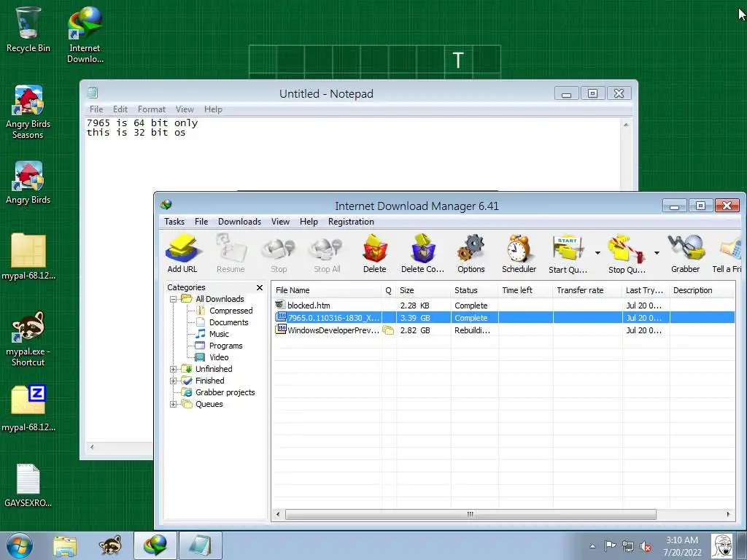Click the Start Queue toolbar icon
The height and width of the screenshot is (560, 747).
point(568,253)
